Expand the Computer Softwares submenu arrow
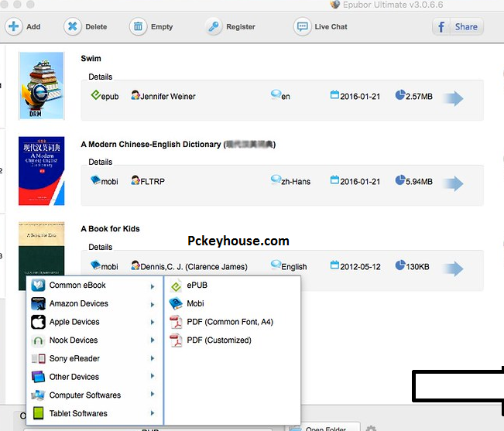Viewport: 504px width, 431px height. pos(153,394)
